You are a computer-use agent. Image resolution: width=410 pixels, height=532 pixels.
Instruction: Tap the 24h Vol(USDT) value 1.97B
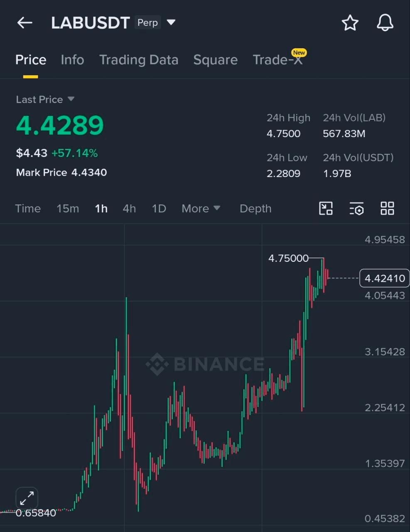[x=337, y=173]
